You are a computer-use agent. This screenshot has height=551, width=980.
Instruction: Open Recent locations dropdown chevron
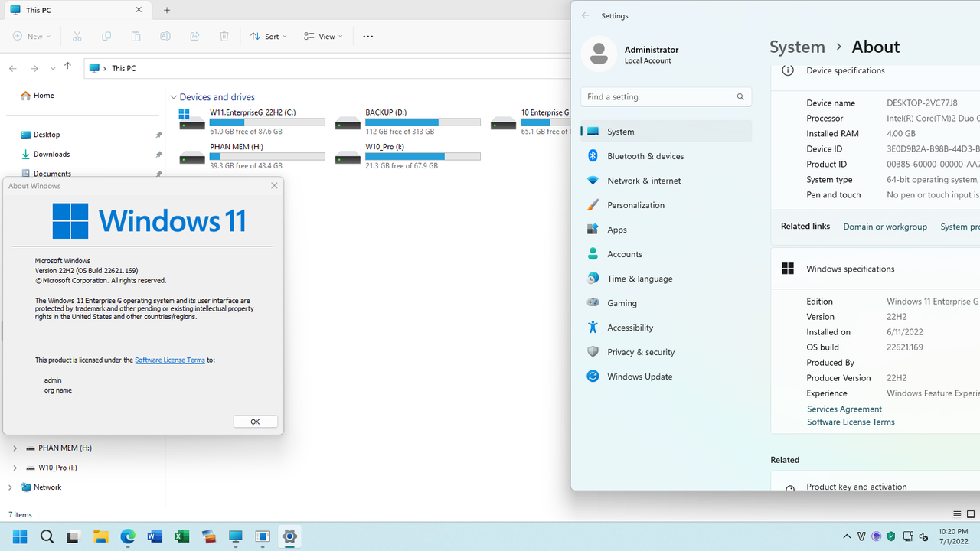point(52,68)
